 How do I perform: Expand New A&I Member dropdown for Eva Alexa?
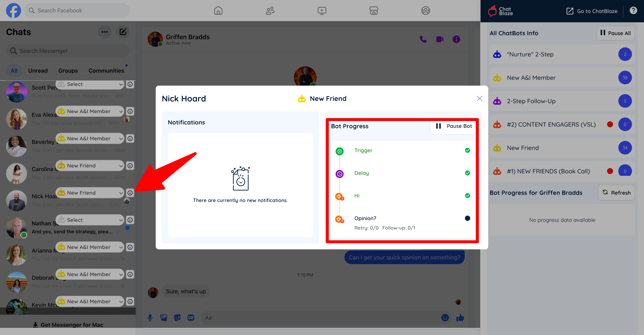(x=90, y=111)
